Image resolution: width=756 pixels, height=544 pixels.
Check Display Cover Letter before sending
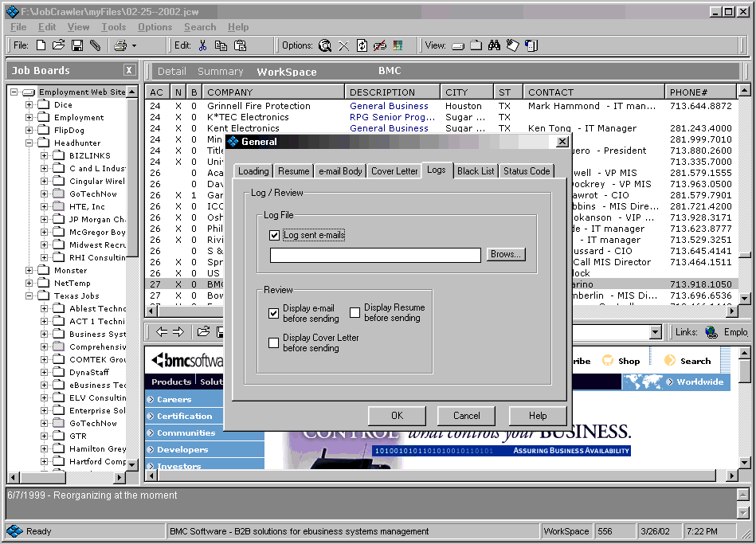pos(274,343)
